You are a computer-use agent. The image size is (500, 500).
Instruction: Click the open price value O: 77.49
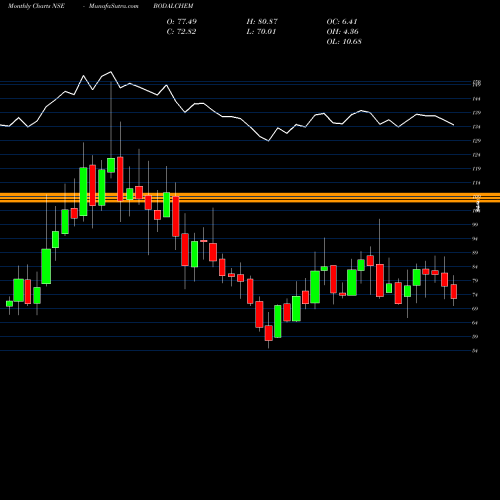point(182,21)
